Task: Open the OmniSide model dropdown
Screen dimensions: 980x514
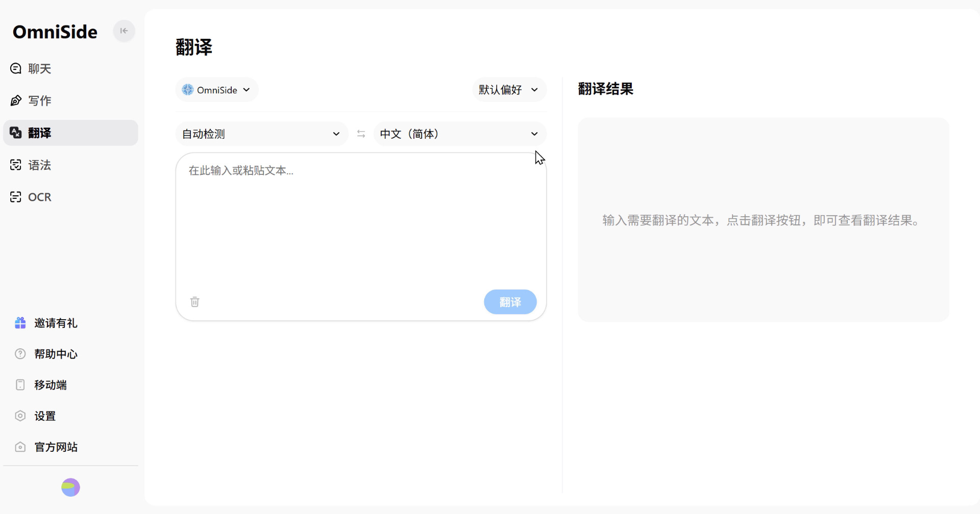Action: coord(217,90)
